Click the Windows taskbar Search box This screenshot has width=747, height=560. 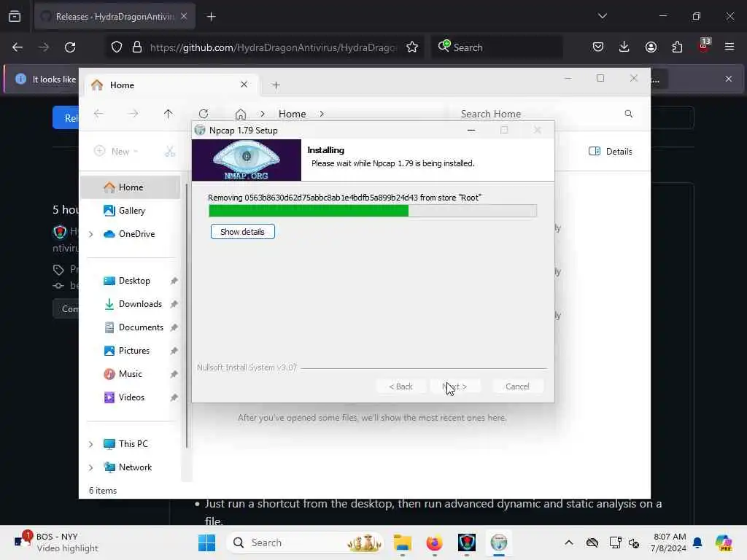[305, 542]
